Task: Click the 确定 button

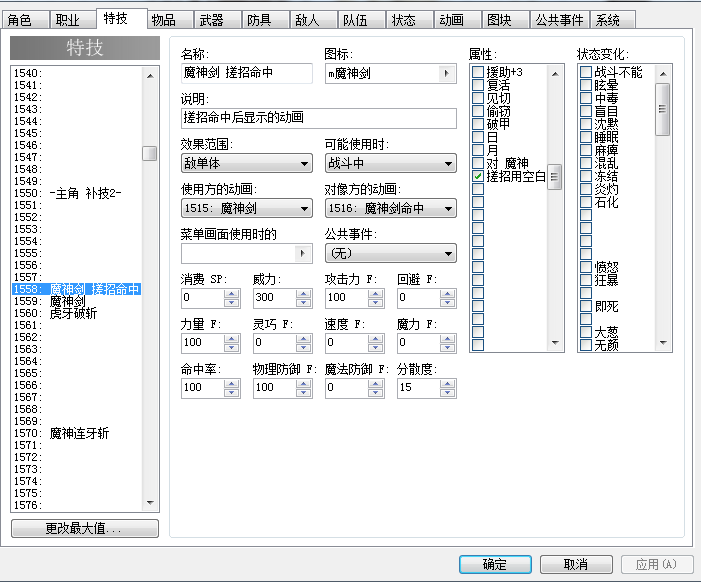Action: click(x=495, y=564)
